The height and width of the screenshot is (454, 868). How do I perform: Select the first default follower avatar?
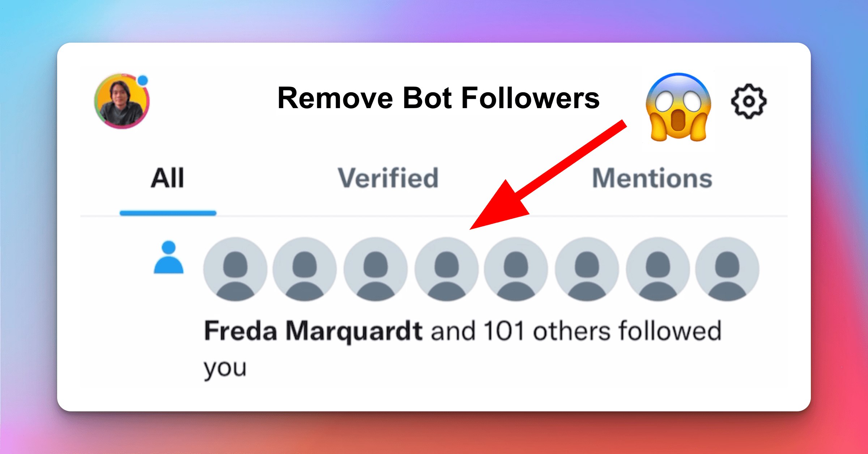coord(235,269)
